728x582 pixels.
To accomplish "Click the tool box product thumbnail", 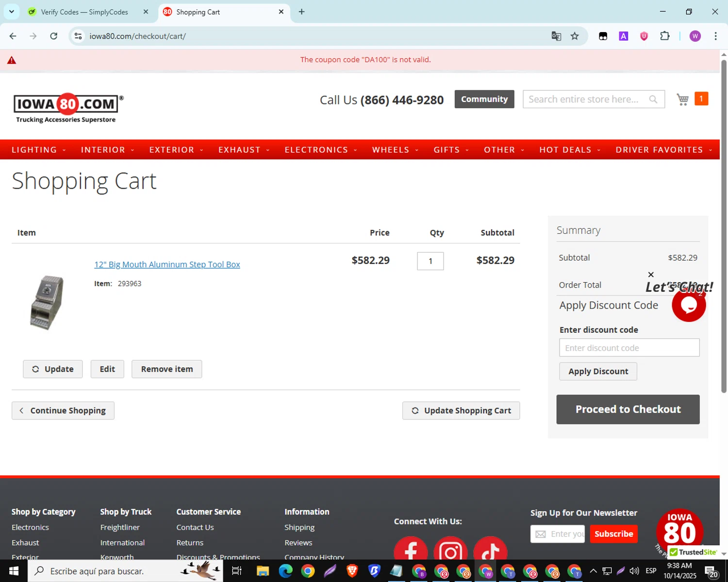I will click(x=47, y=303).
